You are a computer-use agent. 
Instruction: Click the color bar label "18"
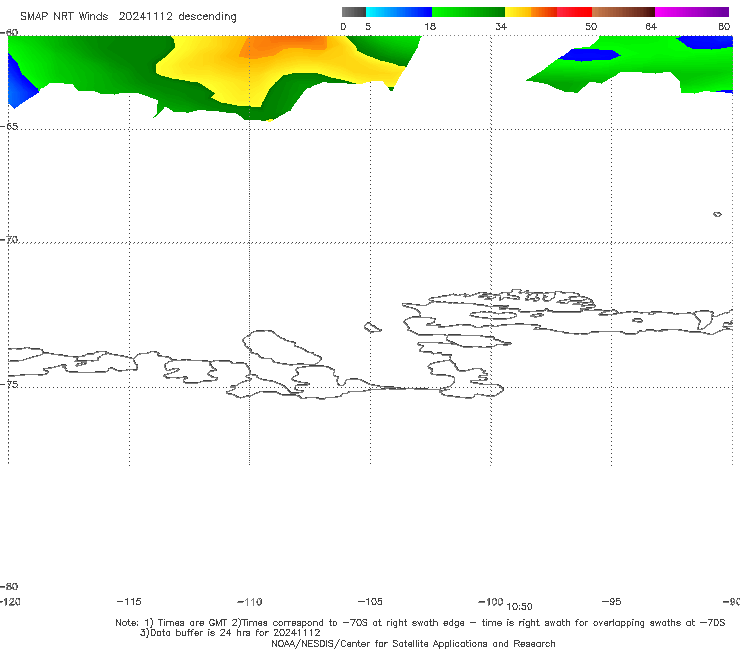(x=430, y=27)
